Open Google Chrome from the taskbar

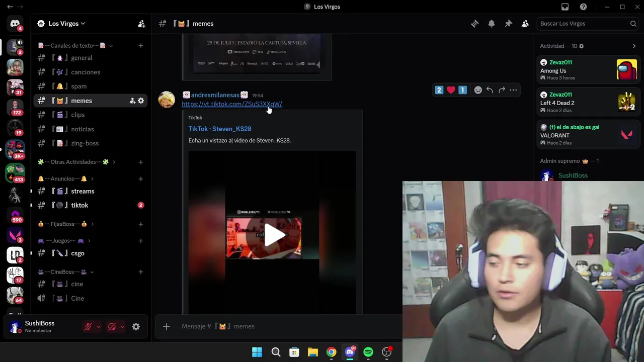click(331, 352)
